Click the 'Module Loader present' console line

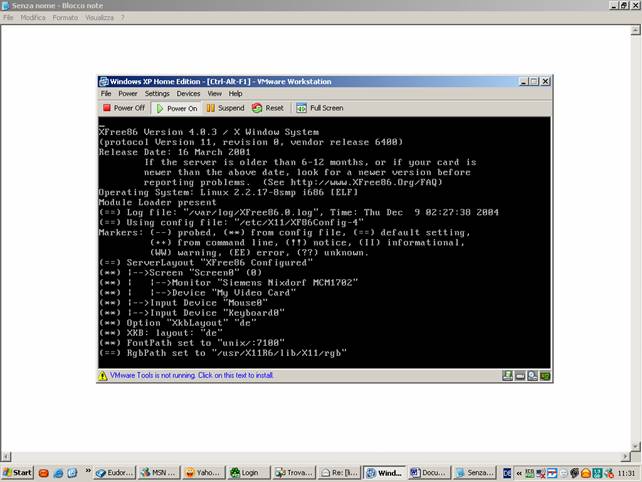tap(157, 202)
